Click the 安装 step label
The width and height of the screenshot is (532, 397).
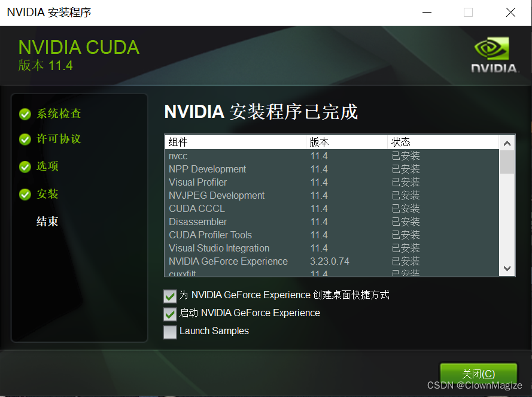click(47, 194)
